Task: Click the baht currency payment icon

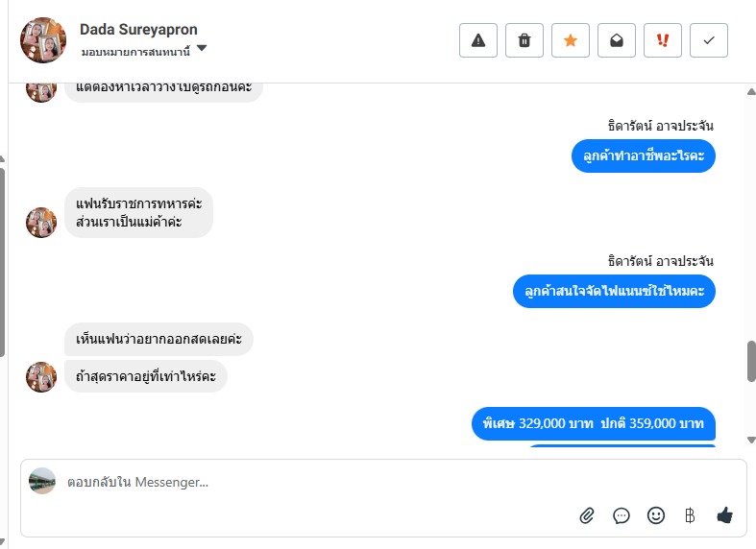Action: (689, 515)
